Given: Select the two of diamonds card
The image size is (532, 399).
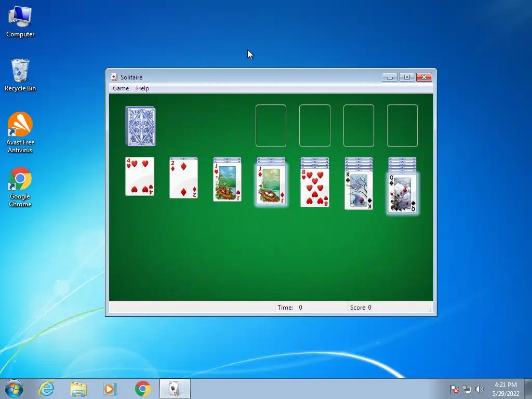Looking at the screenshot, I should (183, 179).
